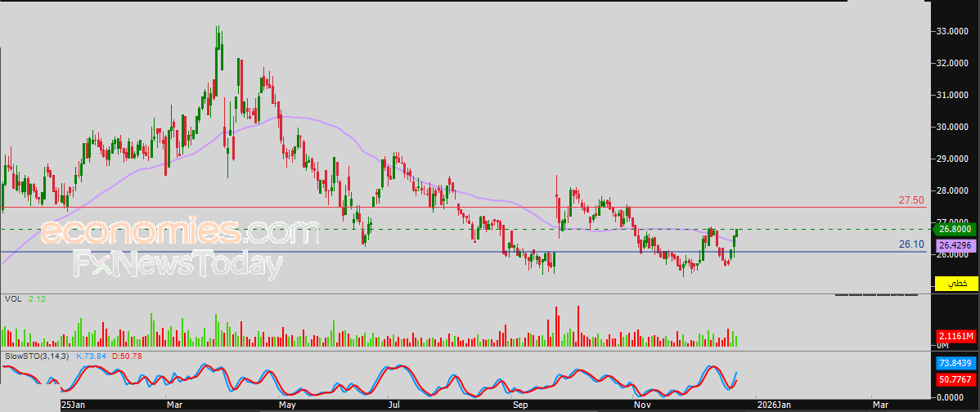Viewport: 980px width, 412px height.
Task: Click the 26.10 support line label
Action: 911,244
